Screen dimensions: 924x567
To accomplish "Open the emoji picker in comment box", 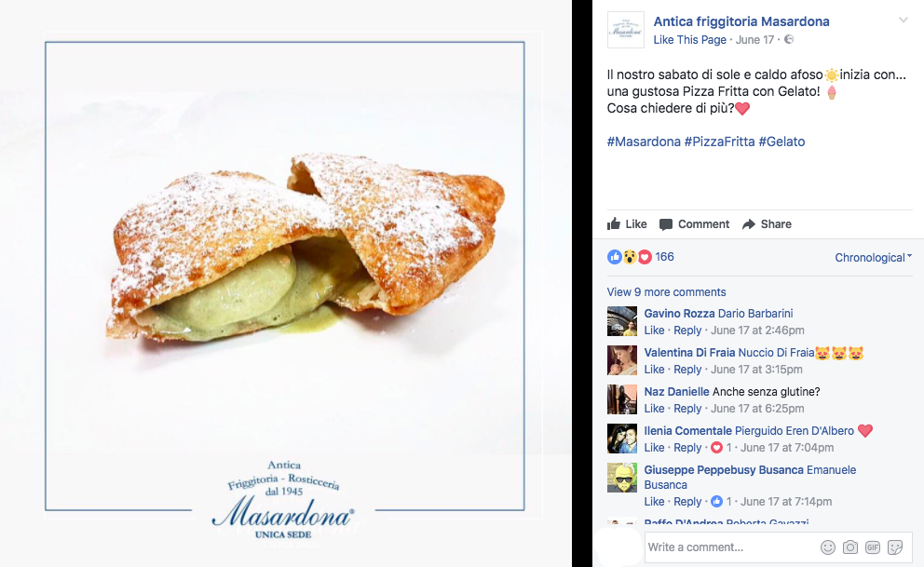I will tap(828, 547).
